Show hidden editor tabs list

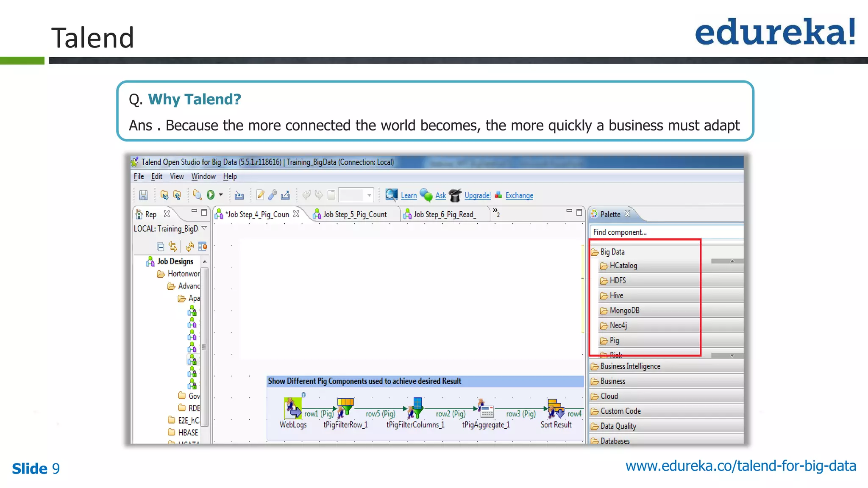(496, 213)
